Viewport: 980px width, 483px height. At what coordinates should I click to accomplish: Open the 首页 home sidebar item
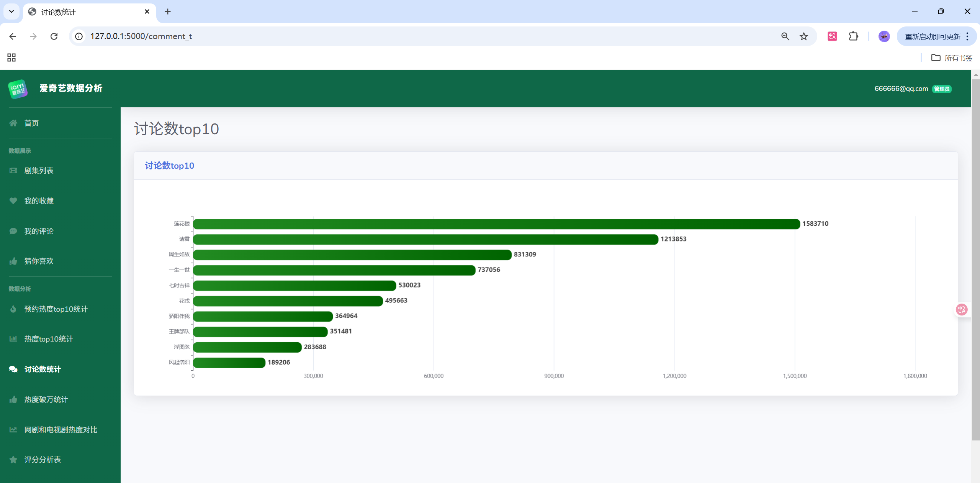(31, 123)
